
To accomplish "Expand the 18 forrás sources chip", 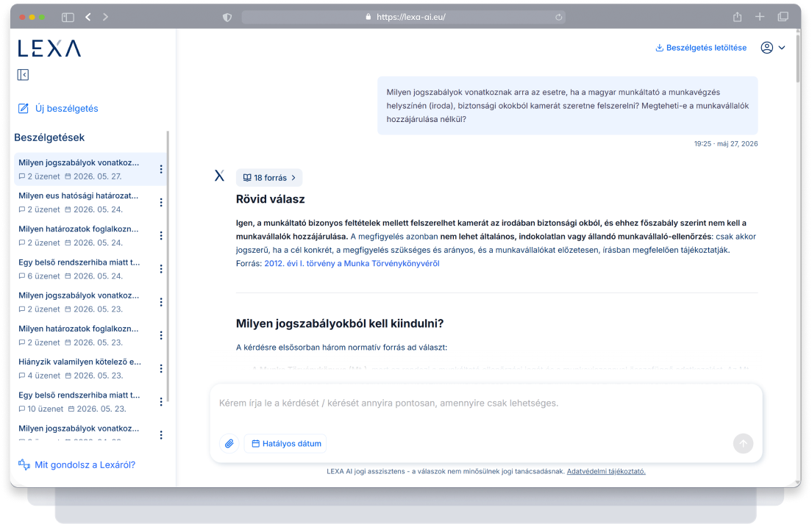I will point(269,177).
